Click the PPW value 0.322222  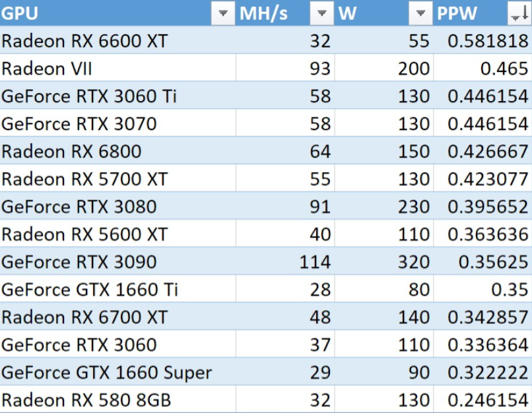point(488,372)
